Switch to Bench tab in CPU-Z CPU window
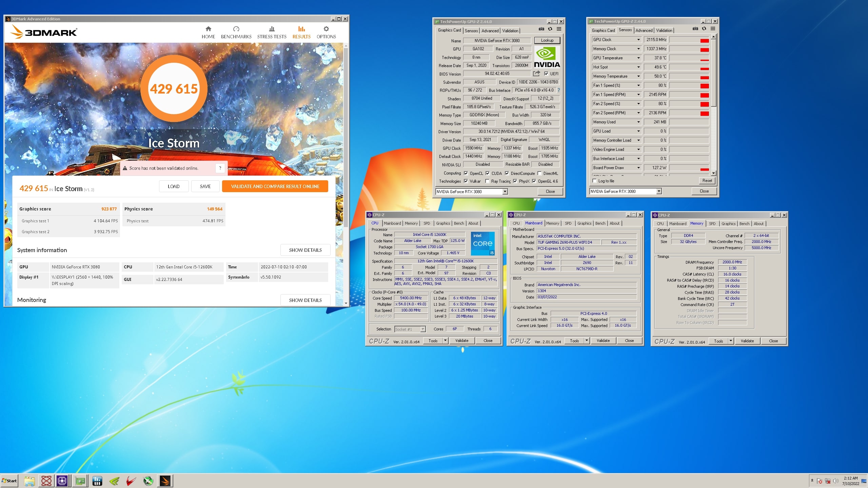The width and height of the screenshot is (868, 488). coord(459,223)
